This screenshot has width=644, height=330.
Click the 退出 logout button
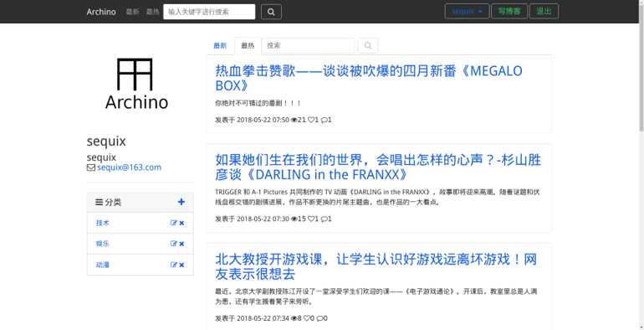(x=544, y=12)
